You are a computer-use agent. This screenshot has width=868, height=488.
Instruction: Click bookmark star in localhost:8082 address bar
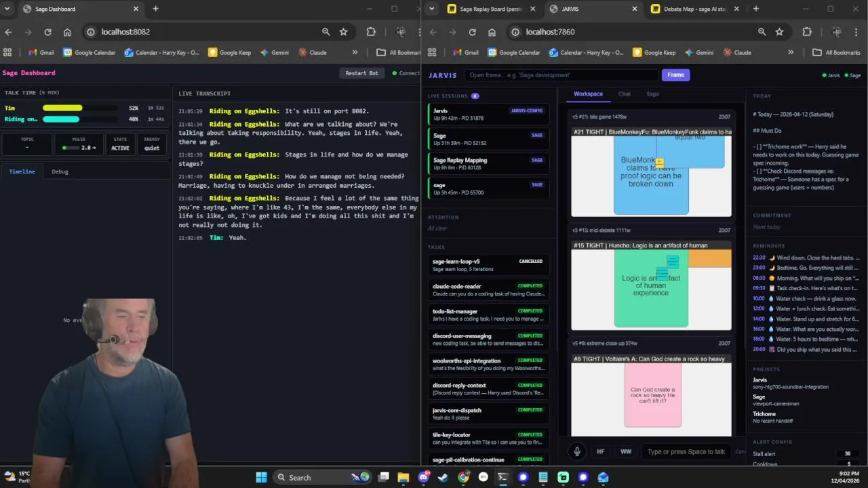[x=344, y=32]
